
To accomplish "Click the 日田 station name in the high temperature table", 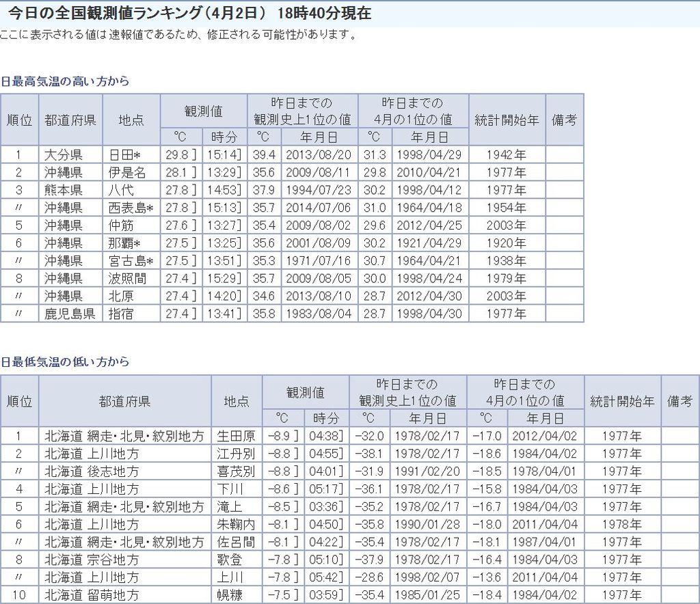I will [x=128, y=154].
